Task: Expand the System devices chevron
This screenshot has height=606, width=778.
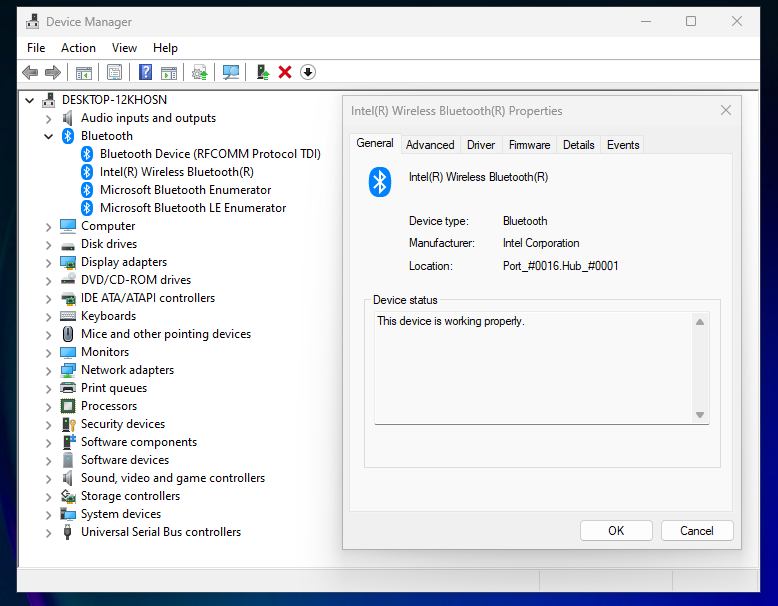Action: (x=49, y=515)
